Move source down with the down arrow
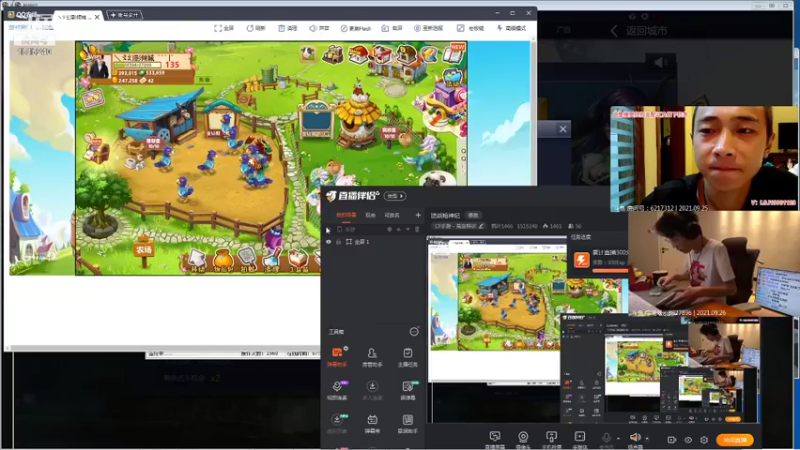Viewport: 800px width, 450px height. pos(408,230)
